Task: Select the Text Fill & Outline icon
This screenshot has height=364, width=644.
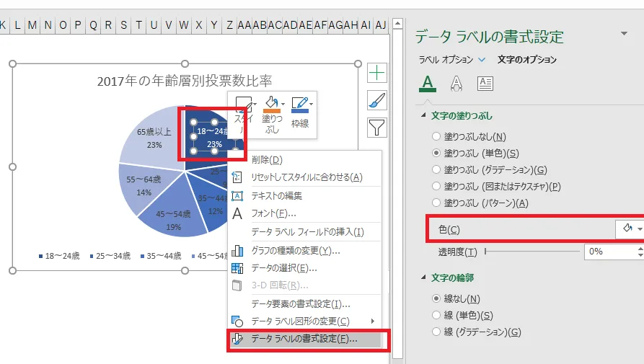Action: pos(428,84)
